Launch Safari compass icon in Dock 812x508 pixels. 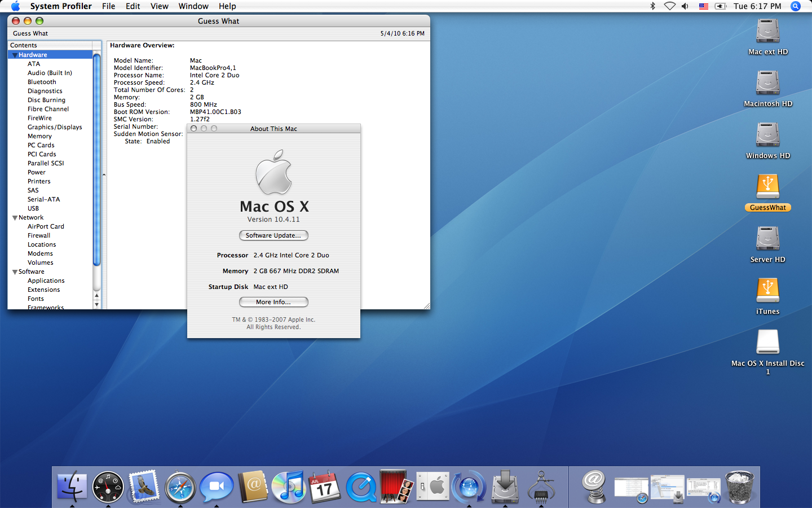tap(180, 487)
